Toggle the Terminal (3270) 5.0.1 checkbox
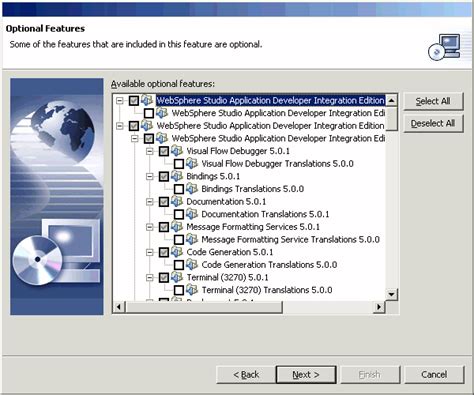 click(x=164, y=277)
